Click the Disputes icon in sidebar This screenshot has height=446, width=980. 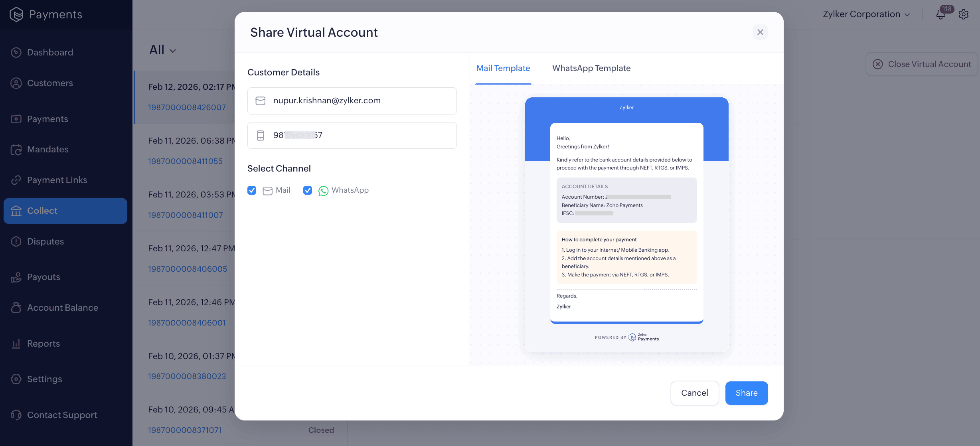[16, 241]
